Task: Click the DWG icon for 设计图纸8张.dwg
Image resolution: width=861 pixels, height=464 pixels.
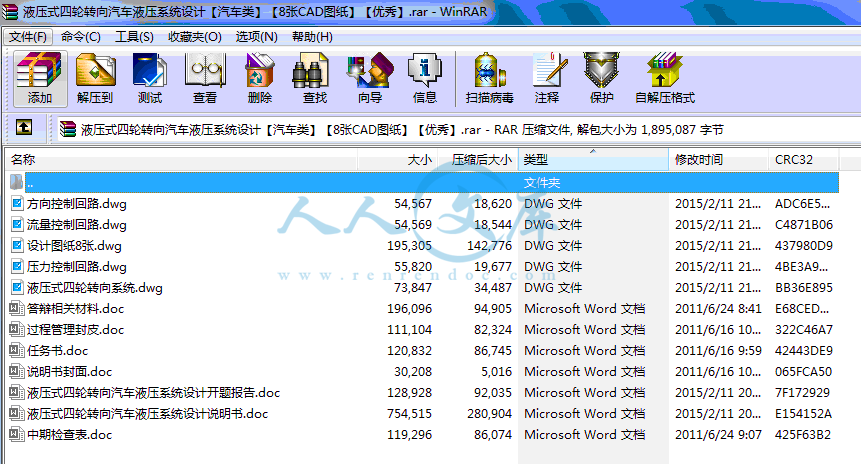Action: (17, 245)
